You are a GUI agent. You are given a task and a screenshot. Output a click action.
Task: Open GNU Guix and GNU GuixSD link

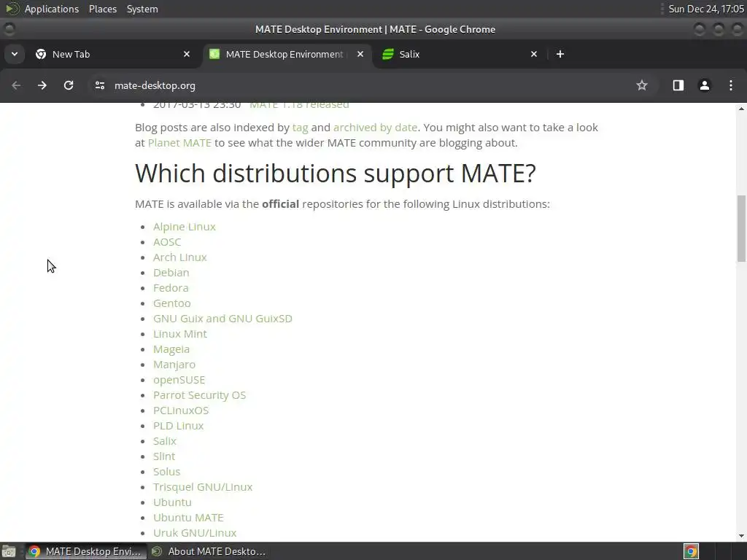pyautogui.click(x=222, y=319)
